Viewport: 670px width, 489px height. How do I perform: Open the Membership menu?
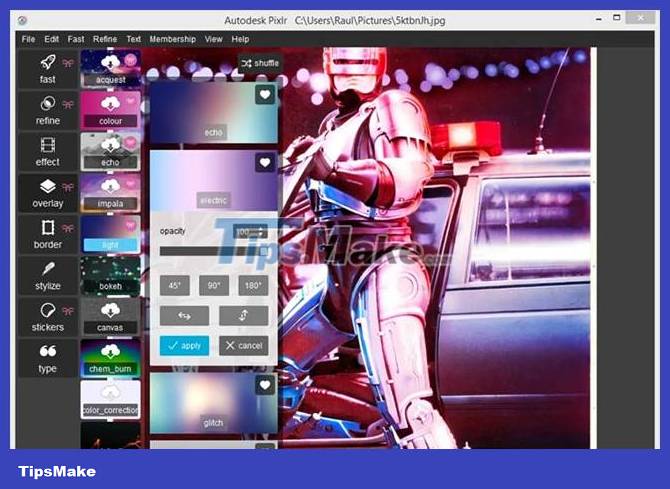[x=172, y=39]
